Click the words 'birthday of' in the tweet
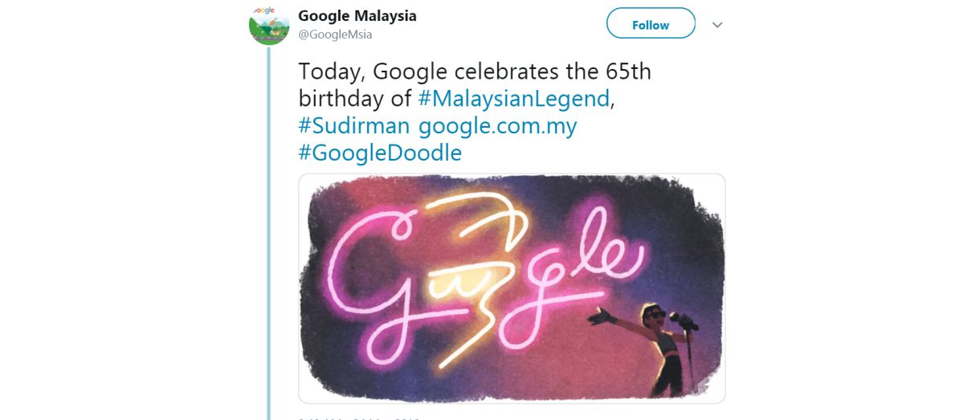 [355, 99]
